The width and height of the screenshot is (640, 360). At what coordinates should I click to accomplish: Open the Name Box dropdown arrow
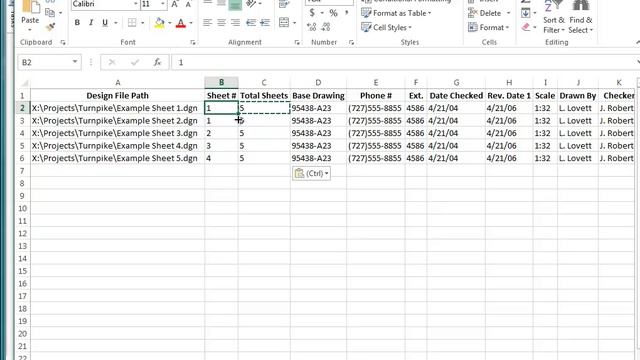click(75, 62)
